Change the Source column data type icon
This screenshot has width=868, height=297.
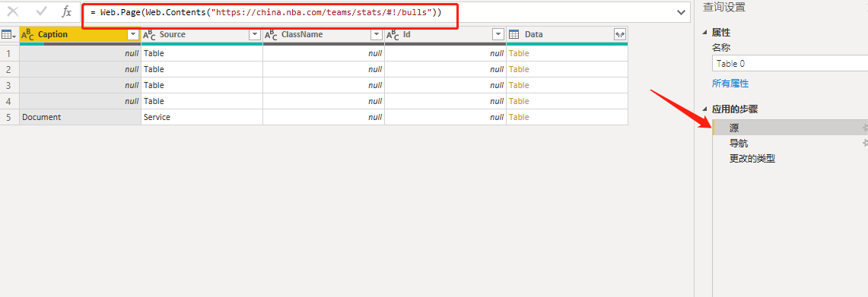click(x=149, y=35)
